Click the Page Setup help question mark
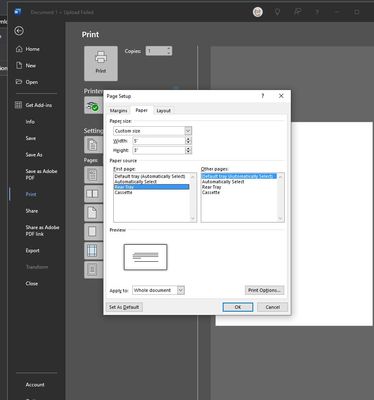 [x=263, y=96]
